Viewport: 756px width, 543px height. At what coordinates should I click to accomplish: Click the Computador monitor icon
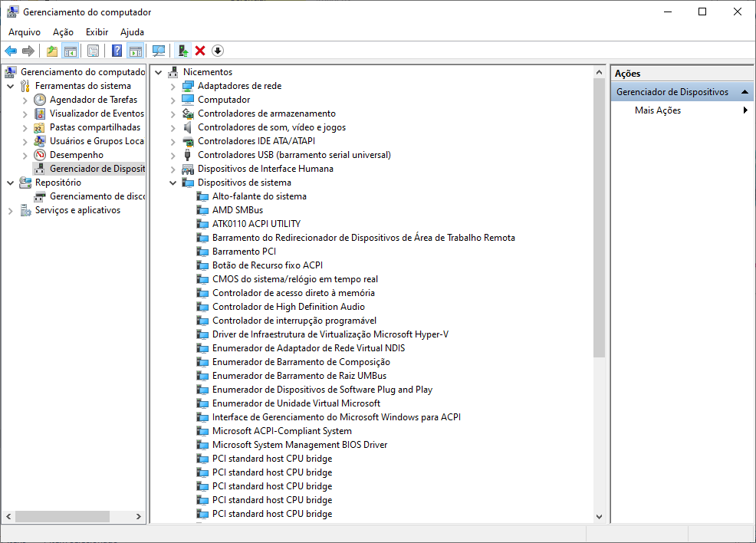coord(188,100)
